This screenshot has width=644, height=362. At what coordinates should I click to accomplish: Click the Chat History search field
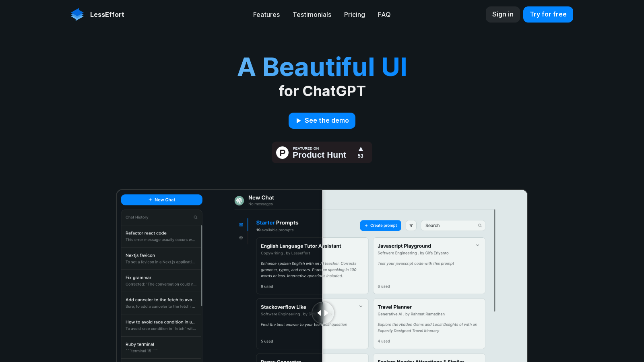coord(162,218)
